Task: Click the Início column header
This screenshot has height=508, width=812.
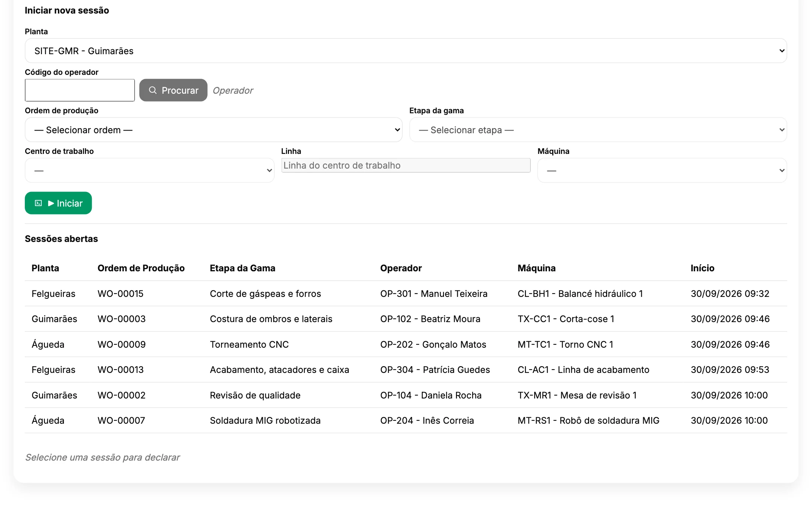Action: [x=702, y=268]
